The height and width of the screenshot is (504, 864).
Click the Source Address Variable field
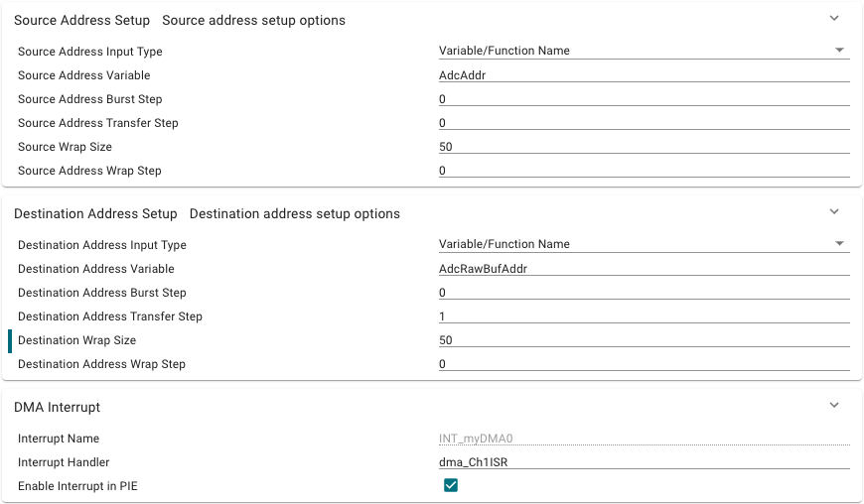(644, 74)
